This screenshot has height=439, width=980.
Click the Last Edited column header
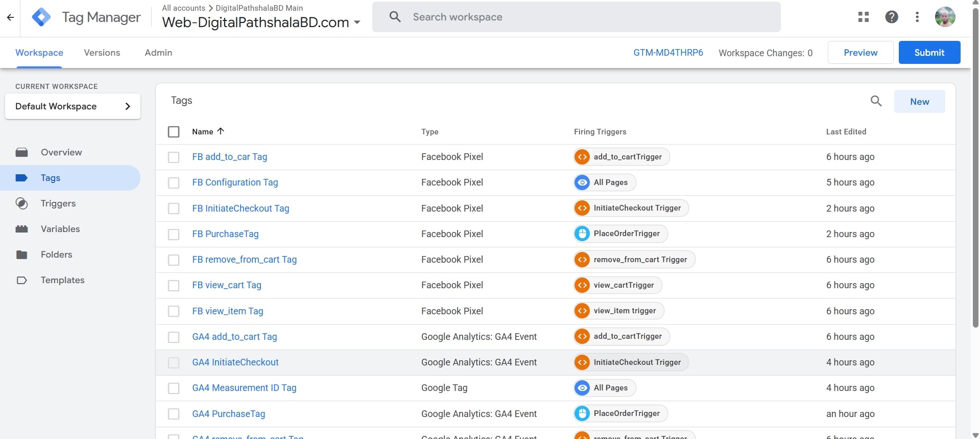click(846, 132)
